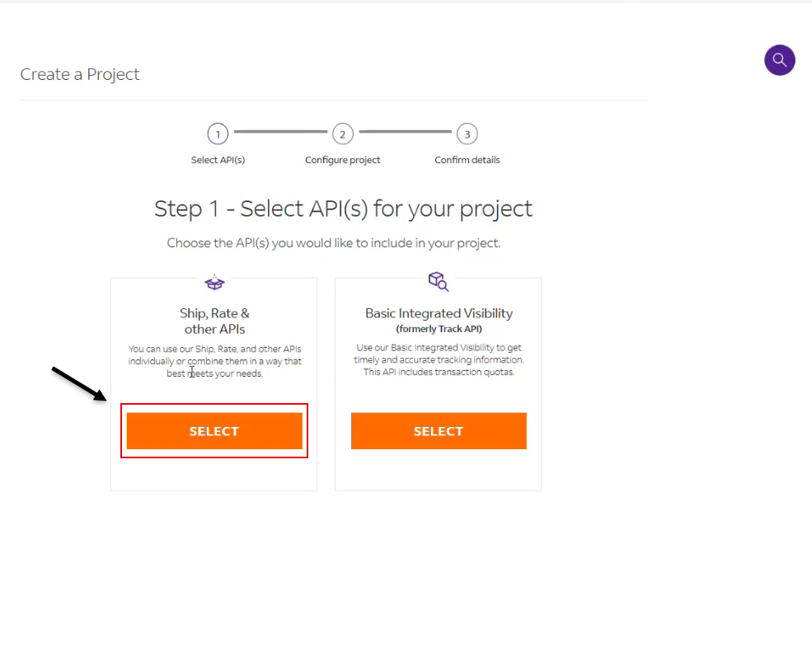Screen dimensions: 812x652
Task: Click the "Choose the API(s)" instruction text
Action: (334, 243)
